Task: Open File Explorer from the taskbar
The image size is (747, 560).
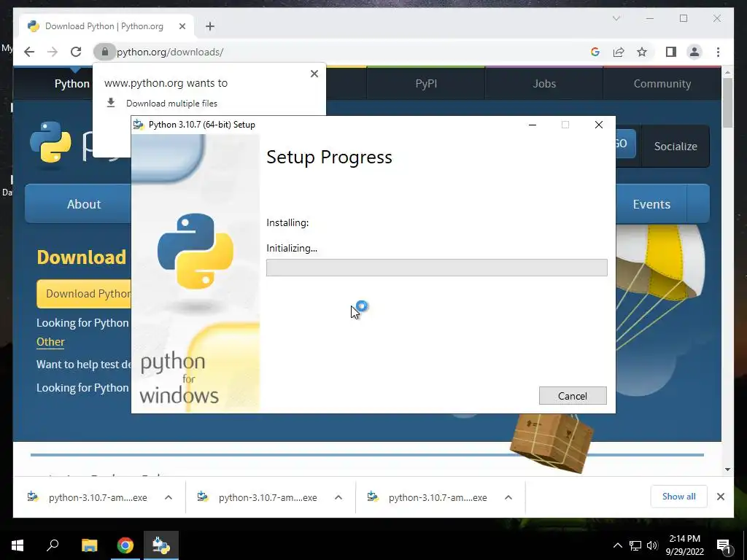Action: click(x=89, y=545)
